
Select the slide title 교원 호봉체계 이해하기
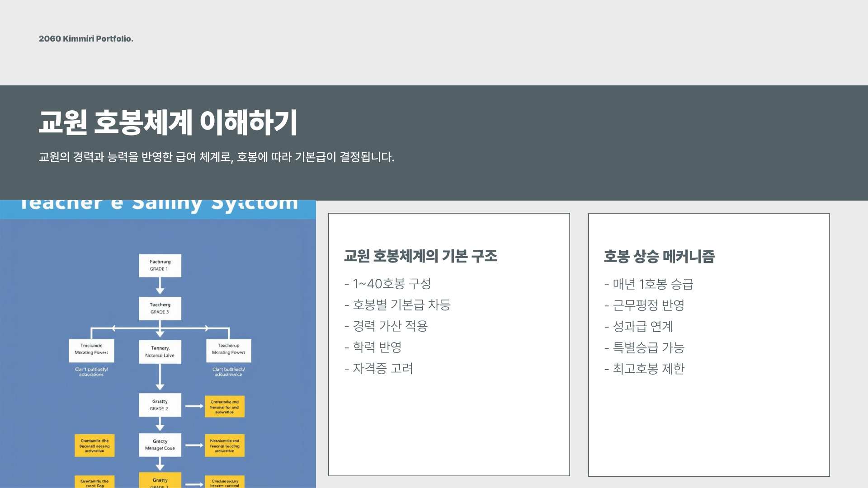coord(168,122)
